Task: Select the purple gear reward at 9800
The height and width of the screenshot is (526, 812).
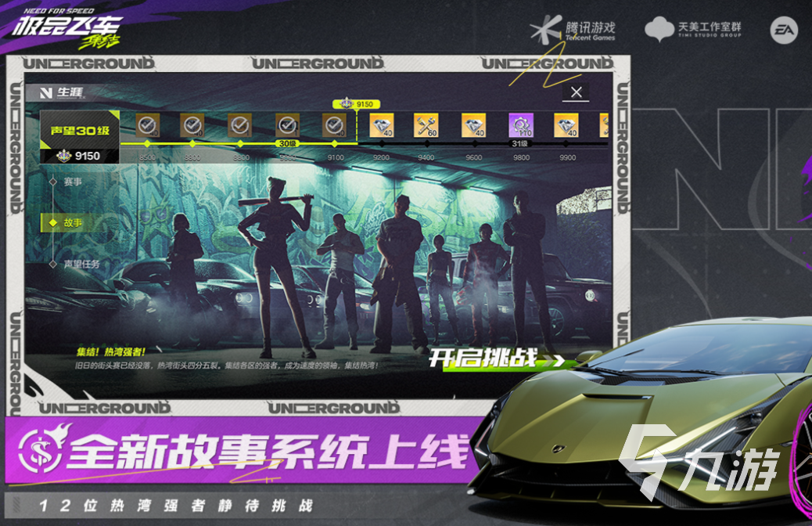Action: tap(521, 124)
